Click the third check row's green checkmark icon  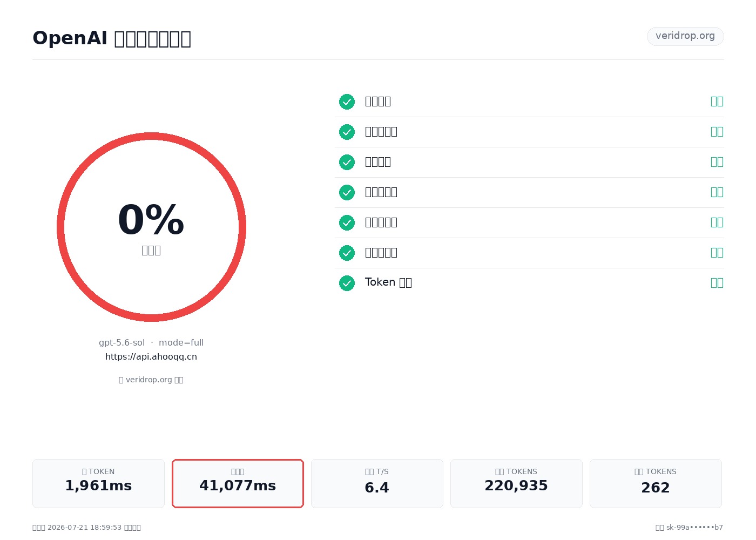tap(347, 162)
